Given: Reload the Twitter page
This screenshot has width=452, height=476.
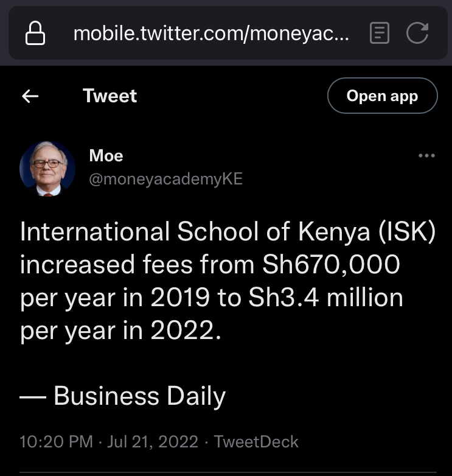Looking at the screenshot, I should click(417, 33).
